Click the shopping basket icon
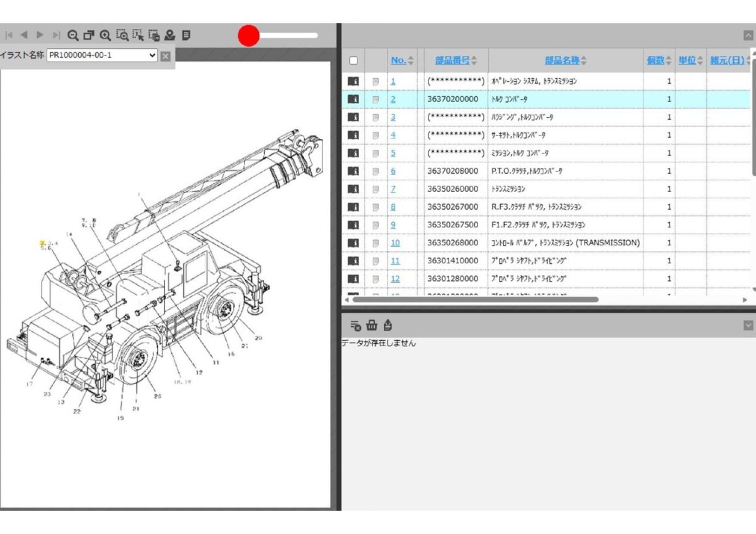 (372, 325)
